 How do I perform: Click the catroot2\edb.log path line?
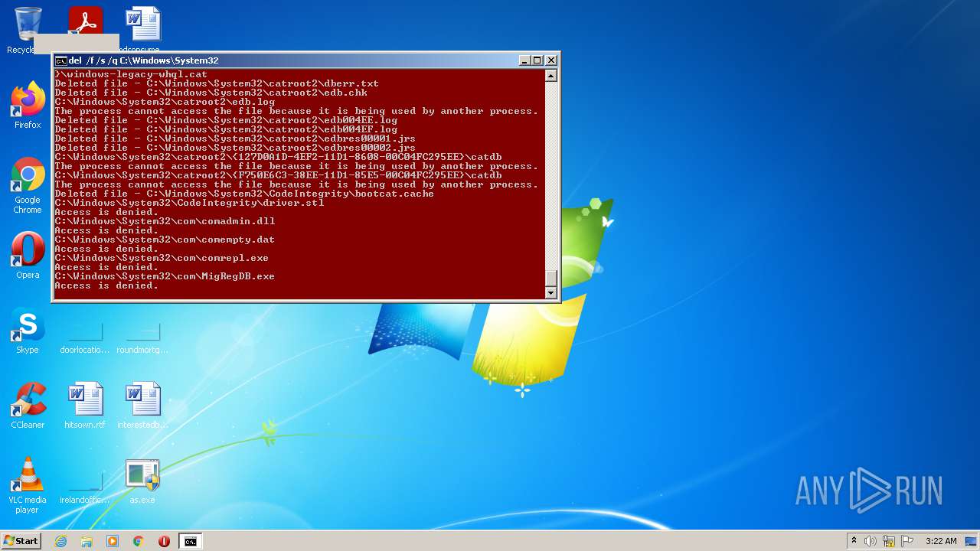[x=165, y=102]
